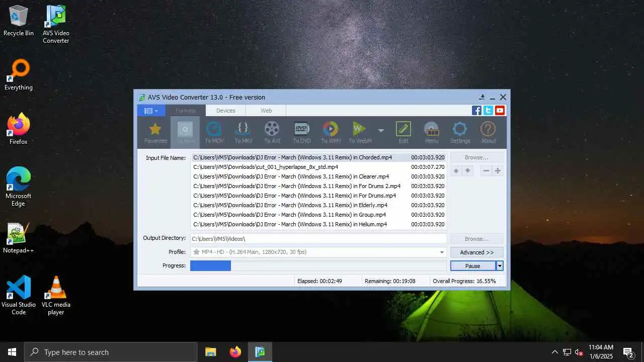Open the notification center icon
This screenshot has width=644, height=362.
(628, 352)
